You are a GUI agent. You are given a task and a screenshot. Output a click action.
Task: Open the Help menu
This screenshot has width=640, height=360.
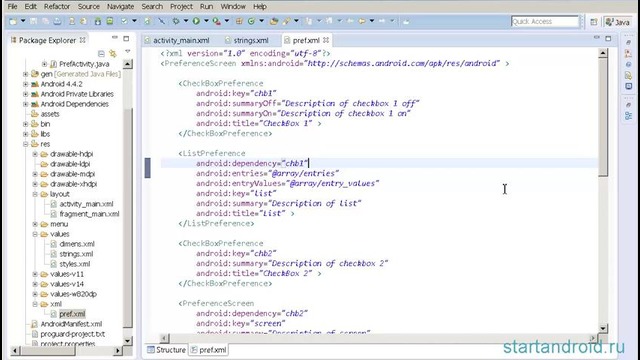(x=260, y=7)
